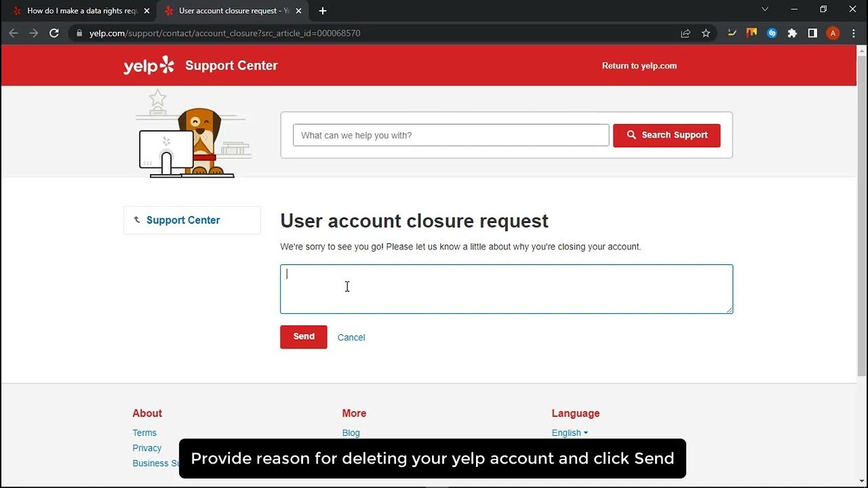Click the Search Support button

667,135
